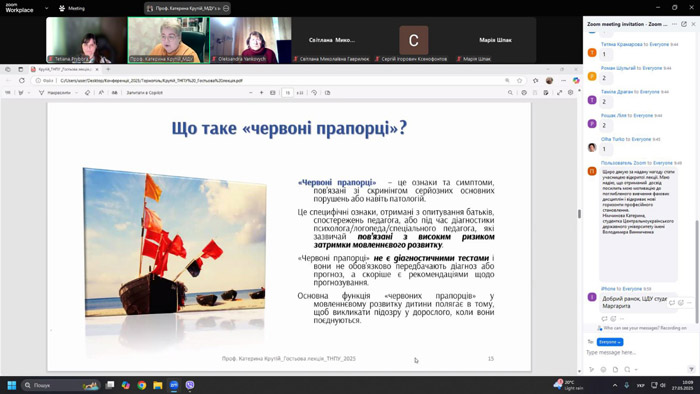Click Марія Шпак participant tile
Viewport: 700px width, 394px height.
tap(495, 40)
